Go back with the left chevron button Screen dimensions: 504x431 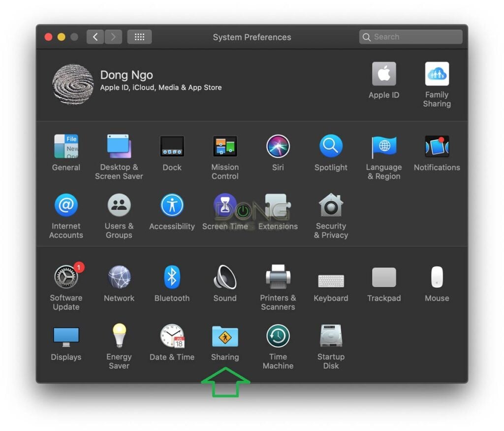pos(95,37)
